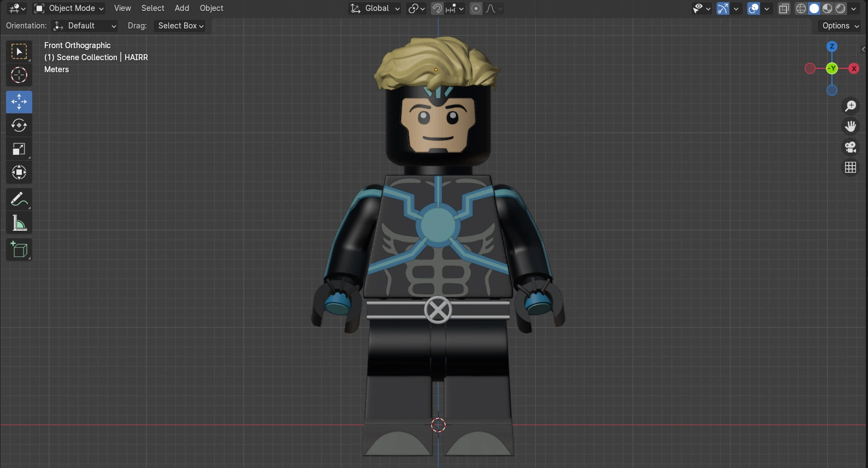Image resolution: width=868 pixels, height=468 pixels.
Task: Open the Object menu
Action: pyautogui.click(x=211, y=8)
